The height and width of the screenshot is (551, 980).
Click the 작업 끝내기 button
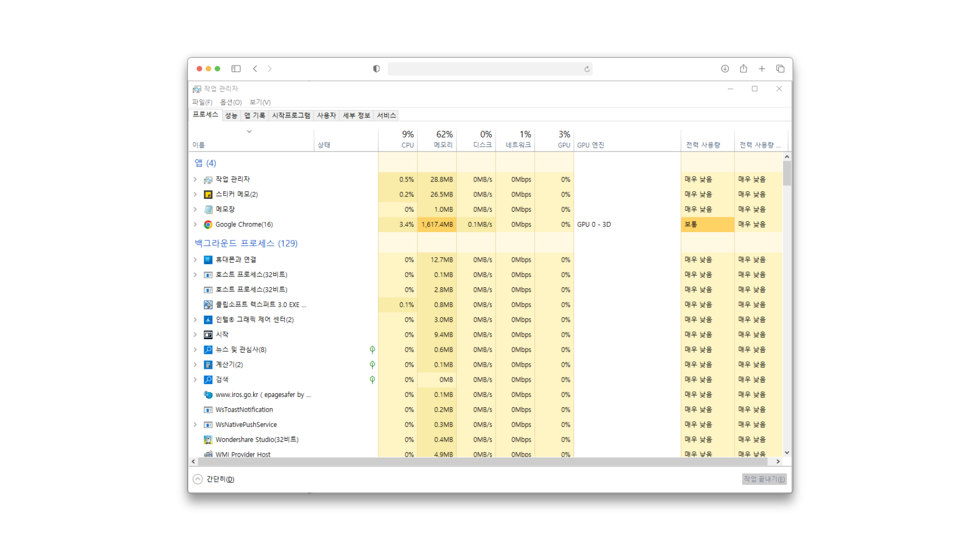point(764,479)
